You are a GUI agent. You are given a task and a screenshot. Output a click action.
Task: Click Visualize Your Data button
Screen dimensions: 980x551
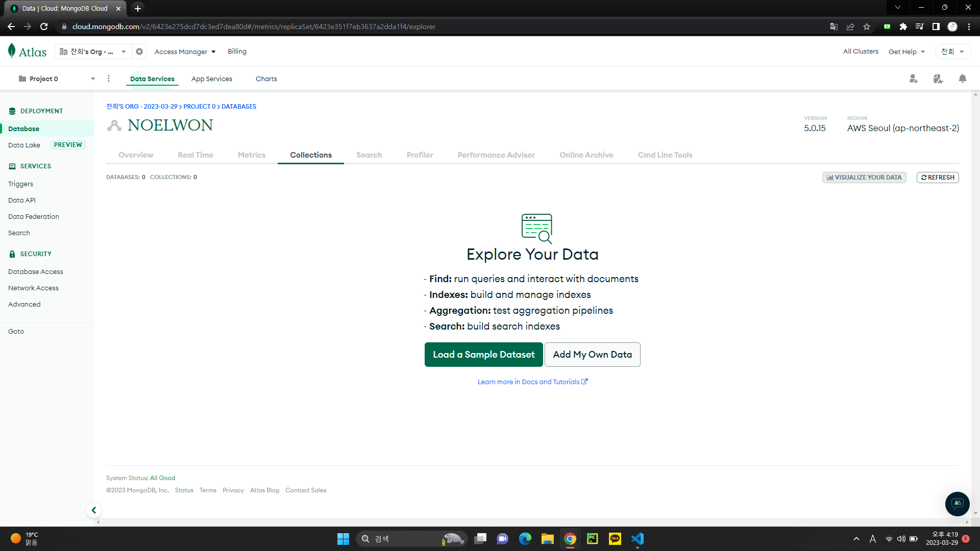(x=864, y=178)
